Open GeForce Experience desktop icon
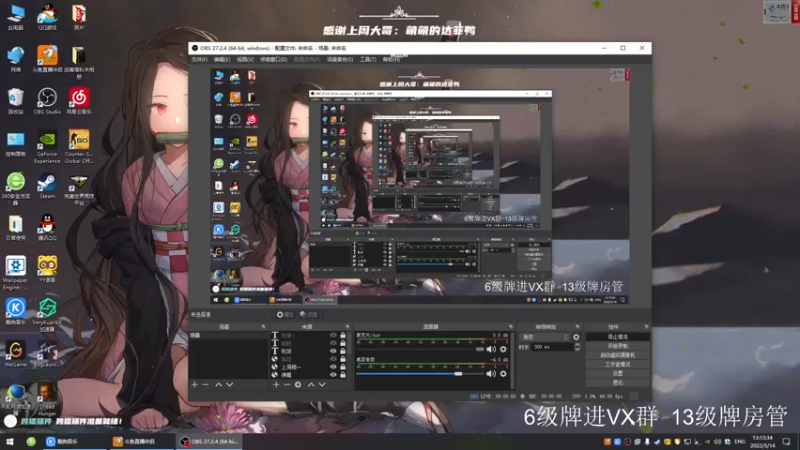Screen dimensions: 800x450 tap(47, 146)
